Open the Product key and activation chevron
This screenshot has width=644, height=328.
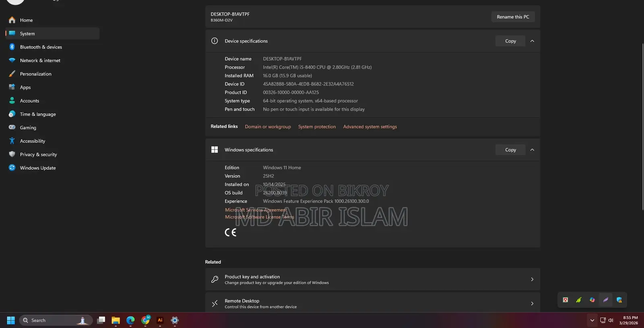(x=532, y=279)
